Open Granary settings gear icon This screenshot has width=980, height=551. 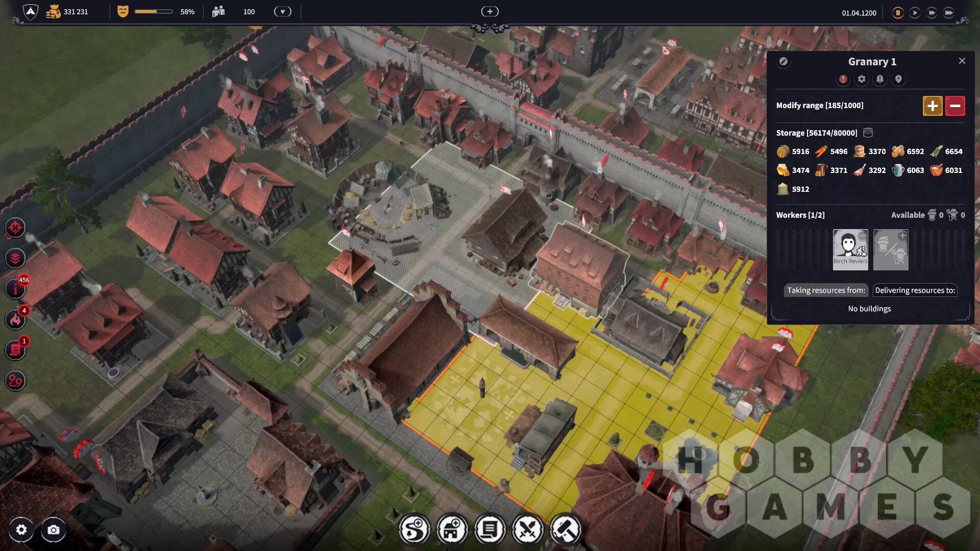(862, 79)
